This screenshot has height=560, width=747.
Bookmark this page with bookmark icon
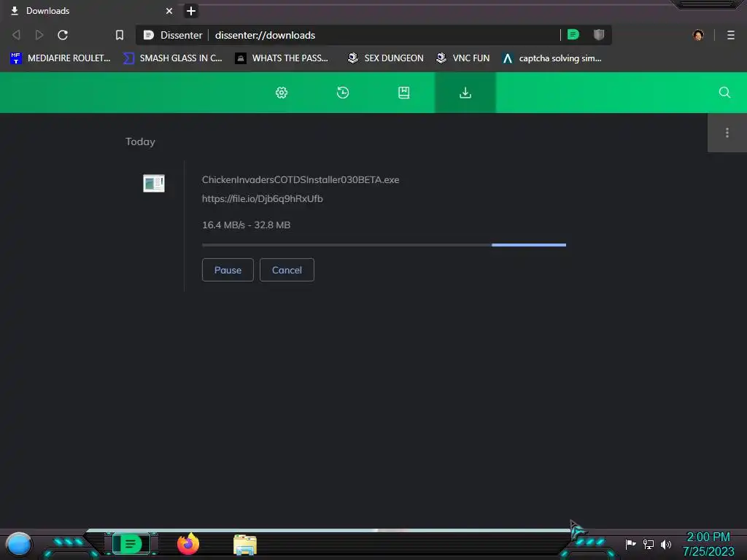[120, 35]
